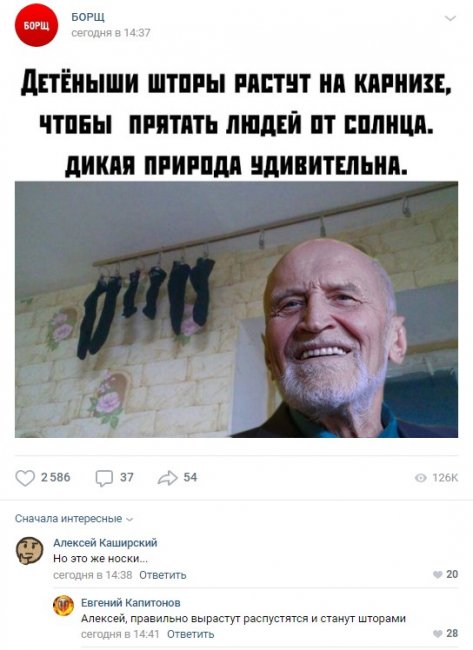Like Евгений Капитонов's comment heart with 28
Image resolution: width=473 pixels, height=650 pixels.
pos(437,634)
